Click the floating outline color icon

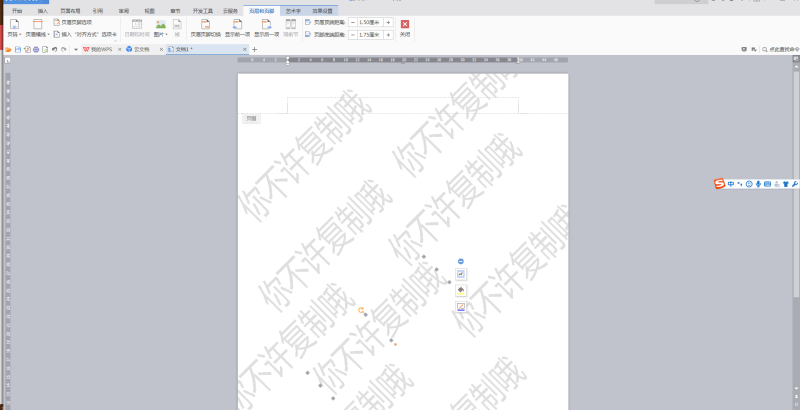click(461, 306)
